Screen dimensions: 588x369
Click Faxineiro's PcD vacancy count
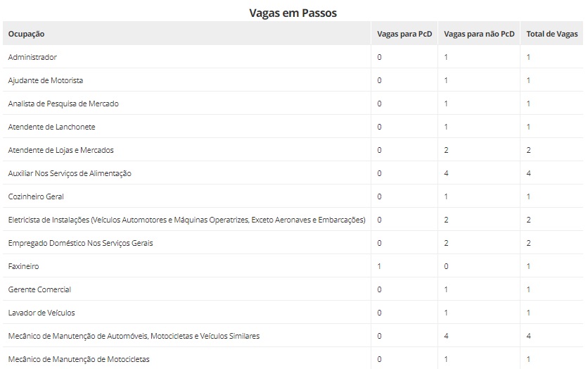point(379,266)
